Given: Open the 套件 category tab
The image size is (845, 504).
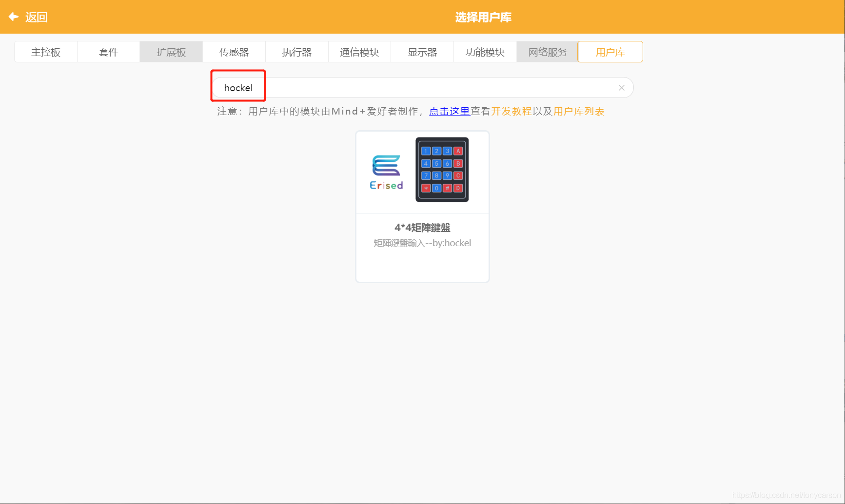Looking at the screenshot, I should tap(108, 52).
